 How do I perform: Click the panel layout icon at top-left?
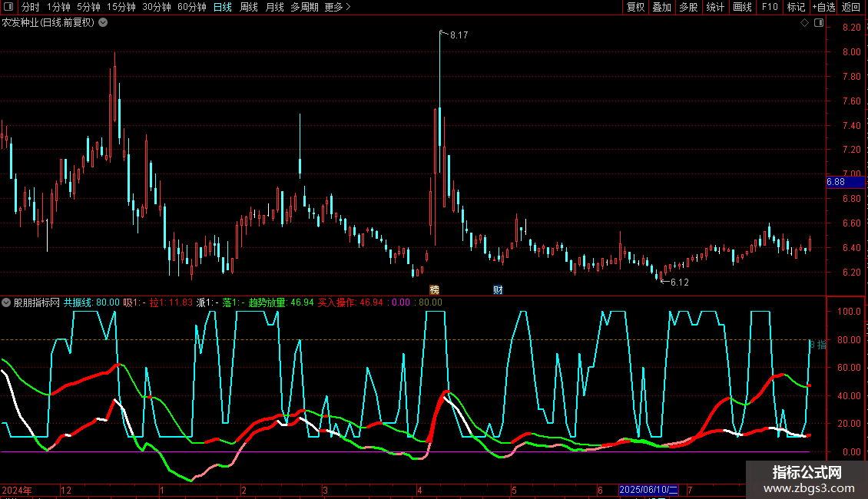point(8,7)
